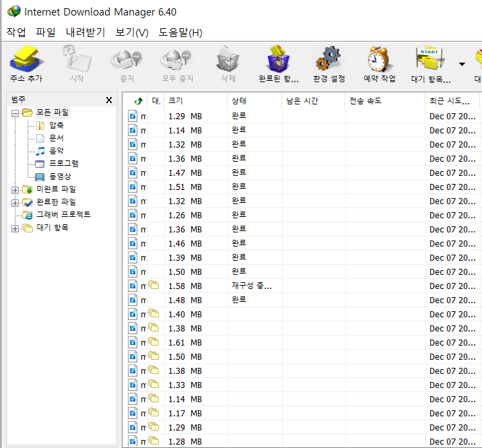Select the 동영상 category
This screenshot has width=482, height=448.
point(61,177)
